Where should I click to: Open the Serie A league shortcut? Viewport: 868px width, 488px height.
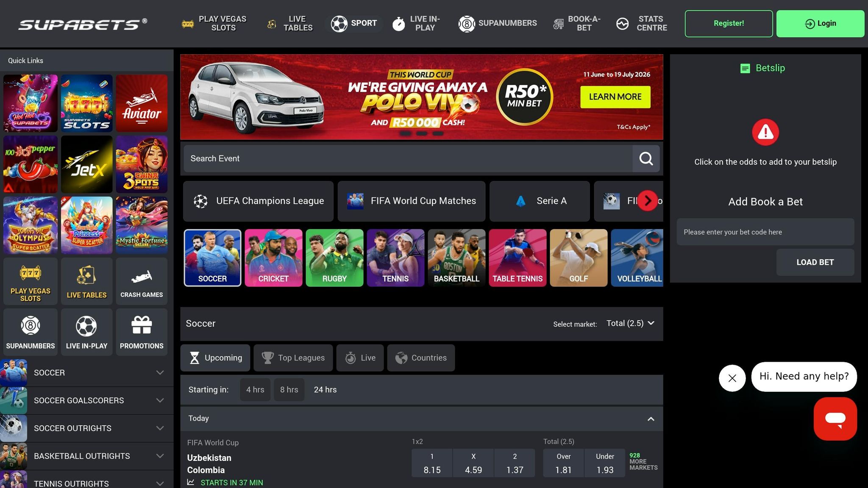(x=540, y=201)
